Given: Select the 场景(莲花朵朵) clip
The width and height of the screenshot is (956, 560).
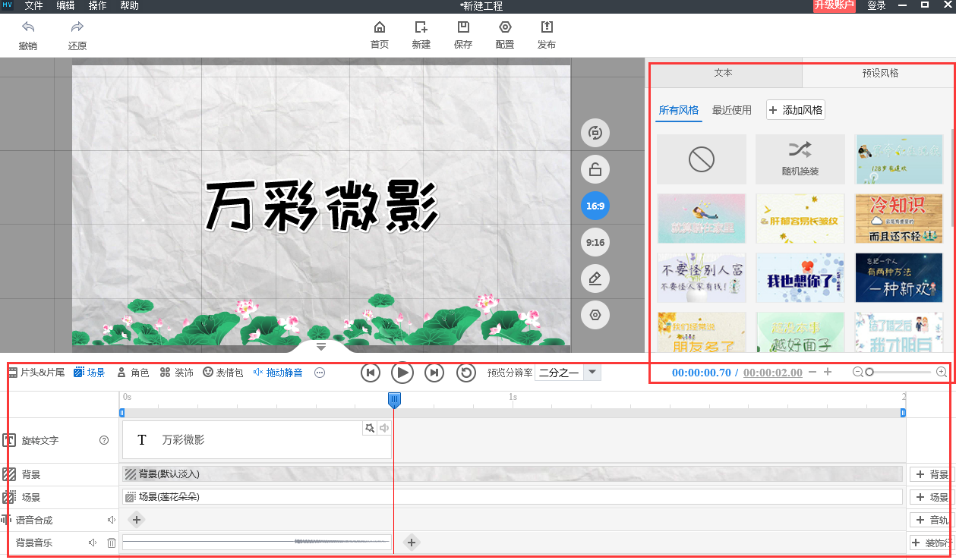Looking at the screenshot, I should (513, 497).
